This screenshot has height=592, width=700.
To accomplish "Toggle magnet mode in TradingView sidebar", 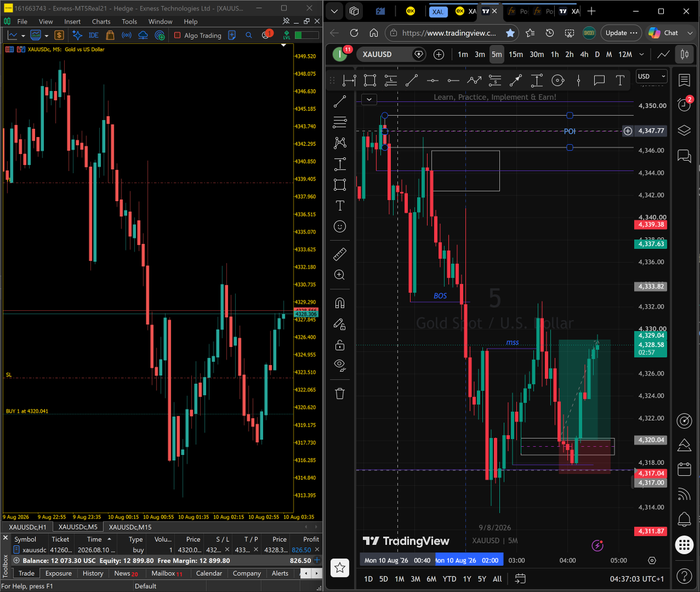I will [340, 303].
